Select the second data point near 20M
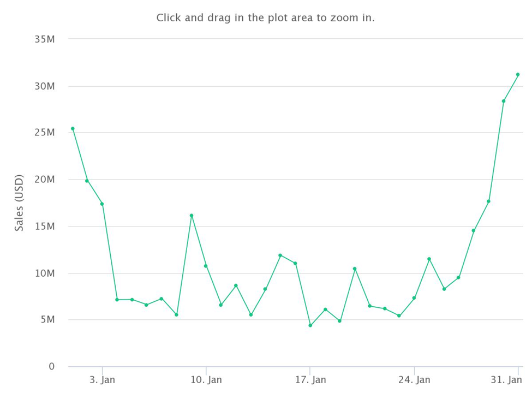The image size is (532, 399). pos(87,181)
